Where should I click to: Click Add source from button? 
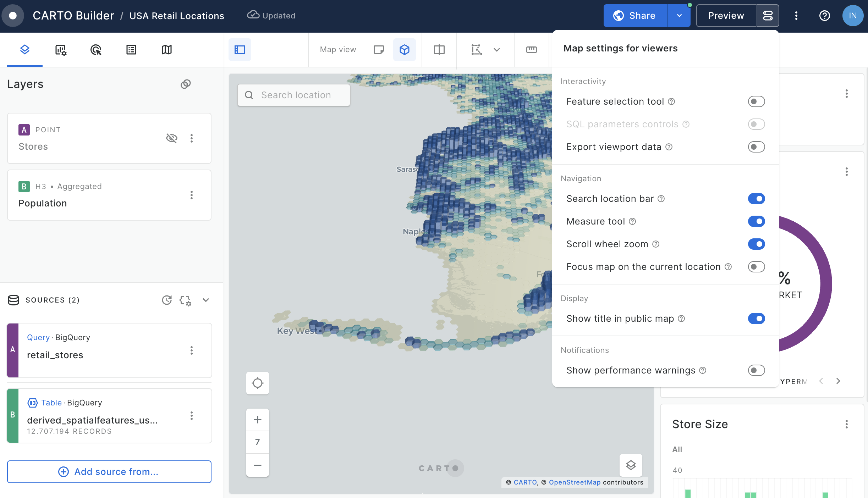pos(109,472)
